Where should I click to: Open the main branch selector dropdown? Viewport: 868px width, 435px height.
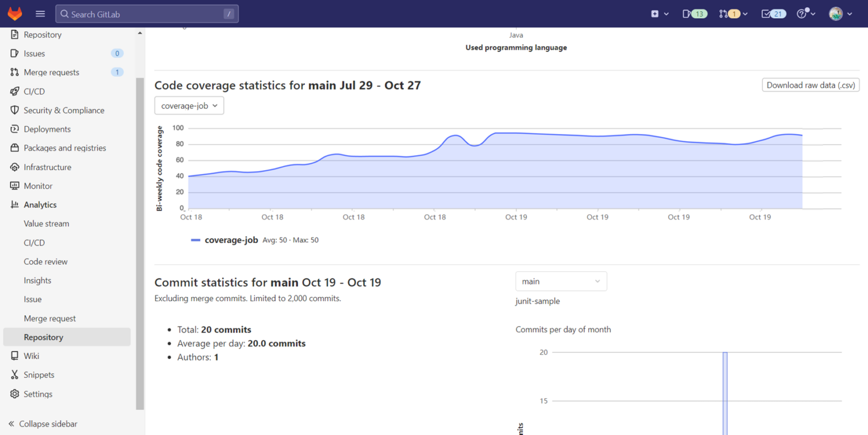point(561,281)
